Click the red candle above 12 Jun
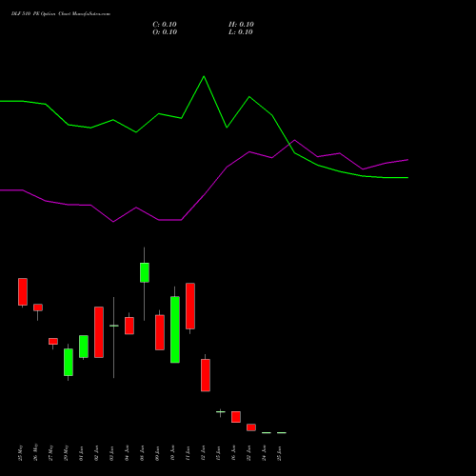 (x=206, y=375)
